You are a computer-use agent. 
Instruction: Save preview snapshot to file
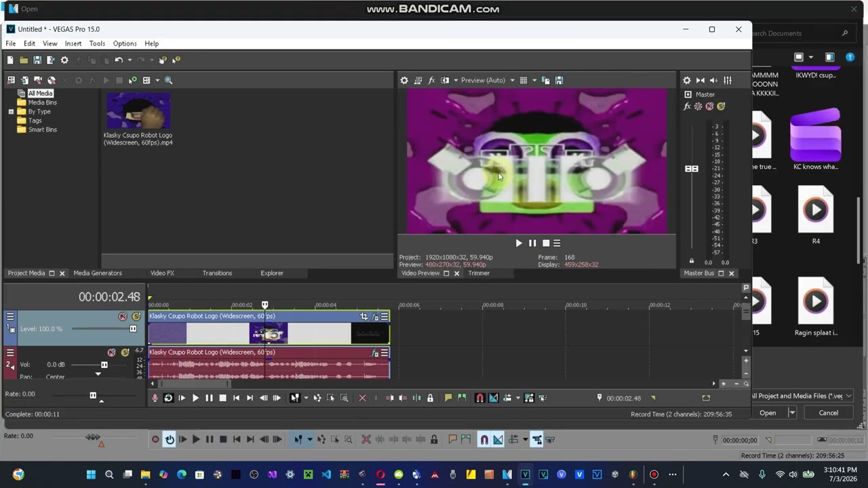(559, 81)
